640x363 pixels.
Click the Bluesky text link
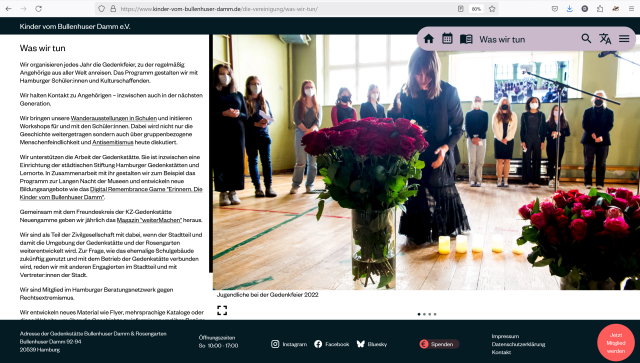coord(377,344)
